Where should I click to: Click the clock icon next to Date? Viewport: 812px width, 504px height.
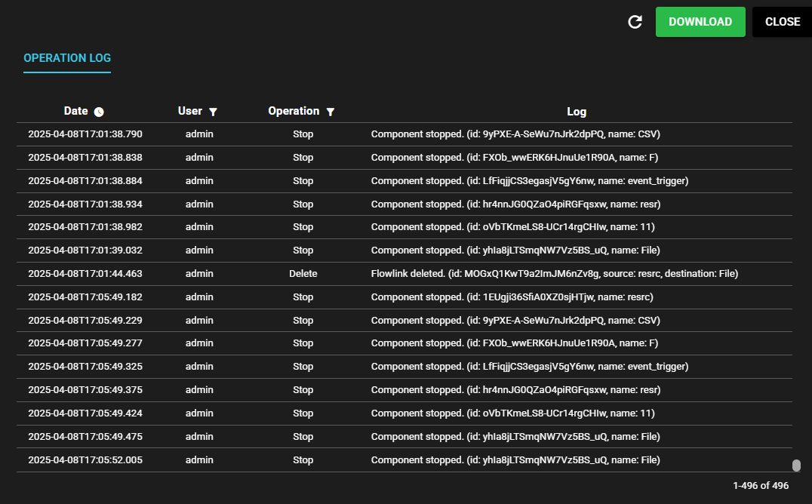pos(99,112)
